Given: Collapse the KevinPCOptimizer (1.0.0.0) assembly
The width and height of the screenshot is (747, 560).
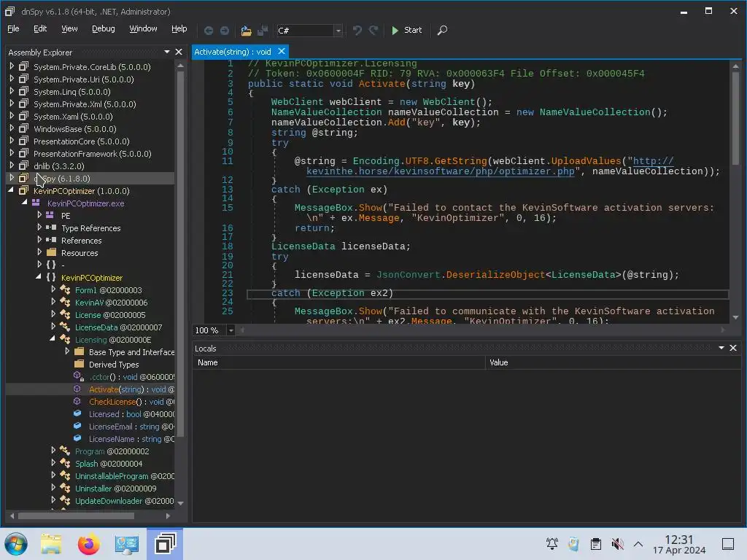Looking at the screenshot, I should point(11,190).
